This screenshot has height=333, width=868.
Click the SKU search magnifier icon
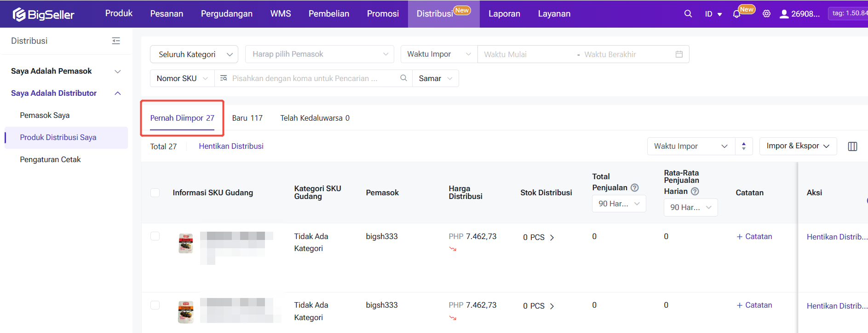pos(403,78)
